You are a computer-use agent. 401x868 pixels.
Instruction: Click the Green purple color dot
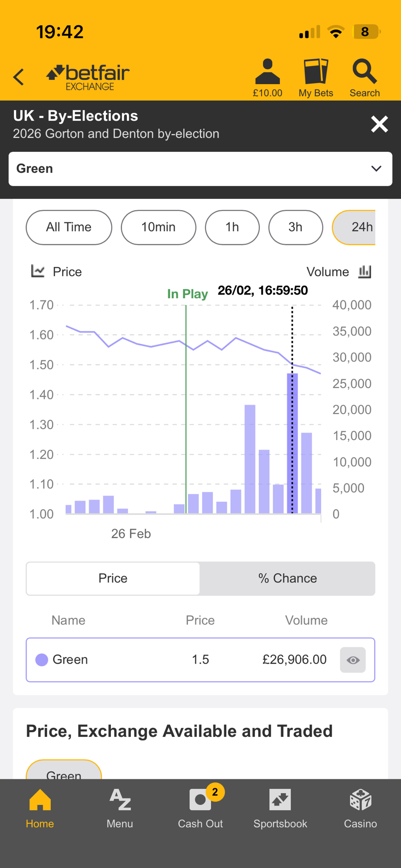pos(42,660)
